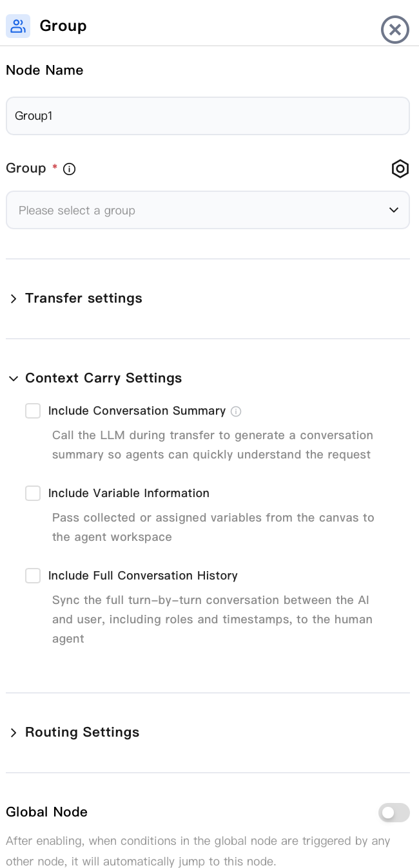Click the down chevron beside Context Carry Settings

coord(14,379)
